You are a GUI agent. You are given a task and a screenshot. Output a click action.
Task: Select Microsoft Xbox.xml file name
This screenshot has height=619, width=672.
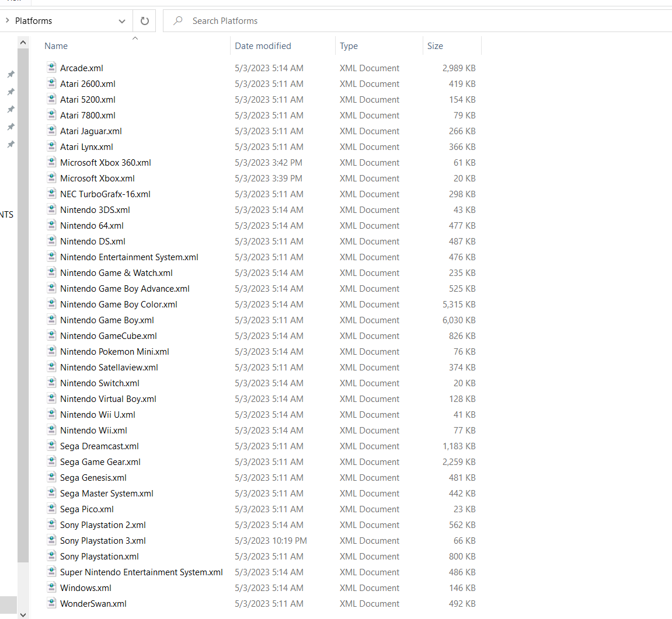click(98, 178)
